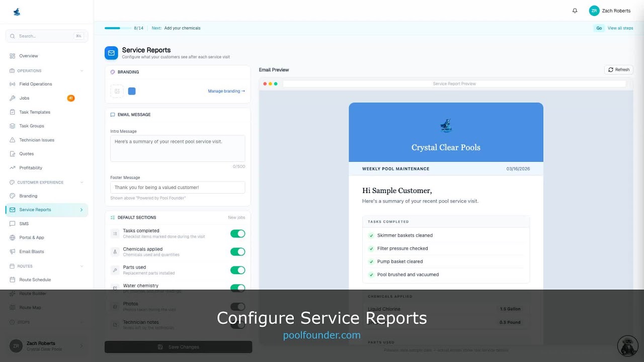Refresh the email preview
Screen dimensions: 644x362
[619, 69]
